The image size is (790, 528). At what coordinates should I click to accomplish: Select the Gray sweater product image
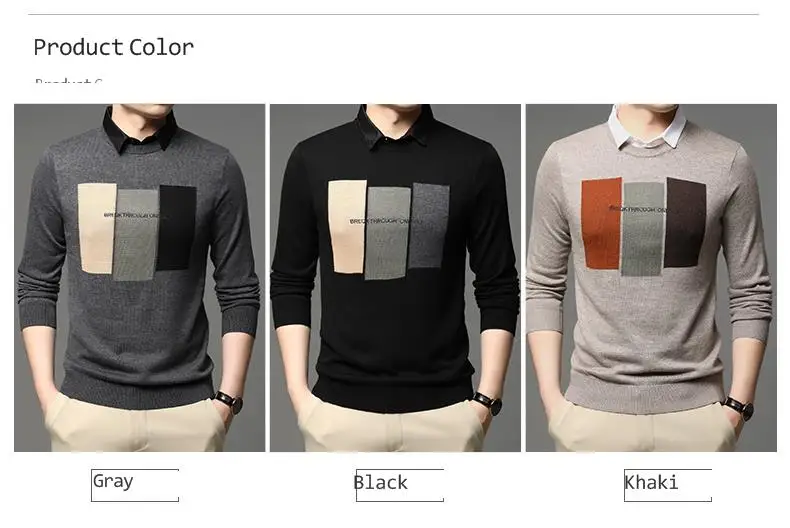[140, 278]
